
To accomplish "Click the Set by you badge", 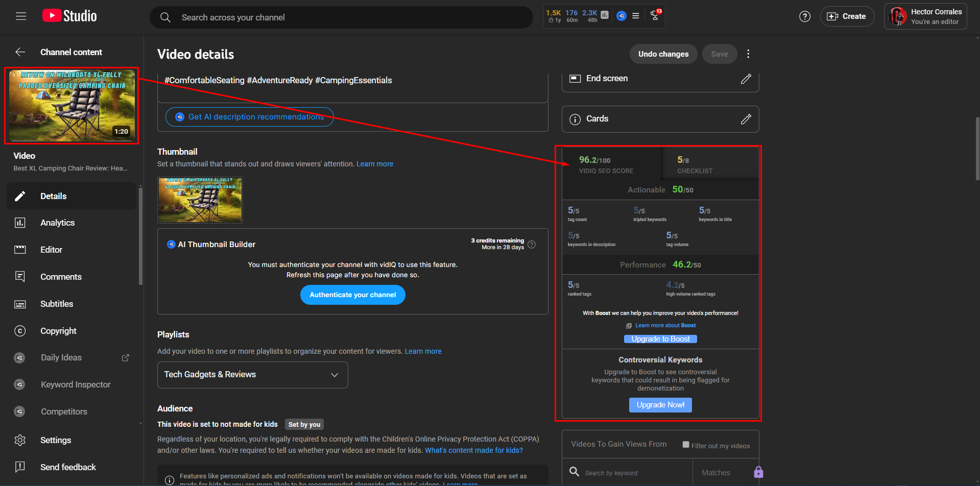I will [304, 424].
